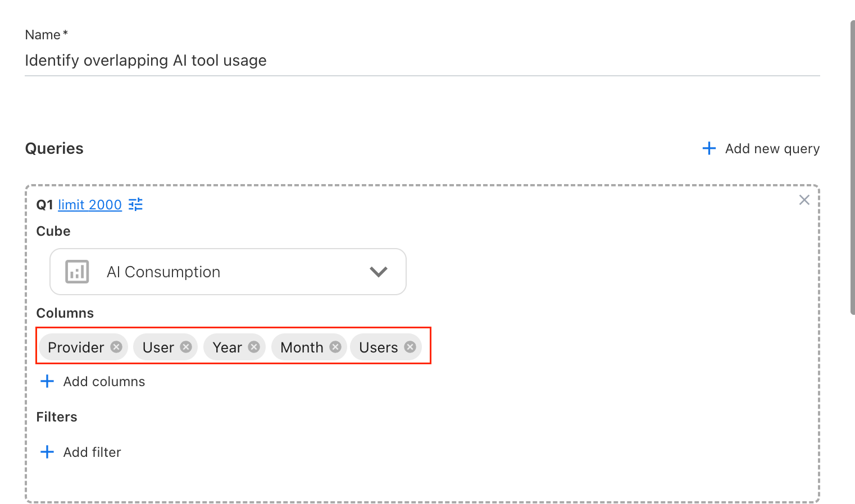Click the cube chart icon in dropdown
The width and height of the screenshot is (855, 504).
pos(77,272)
